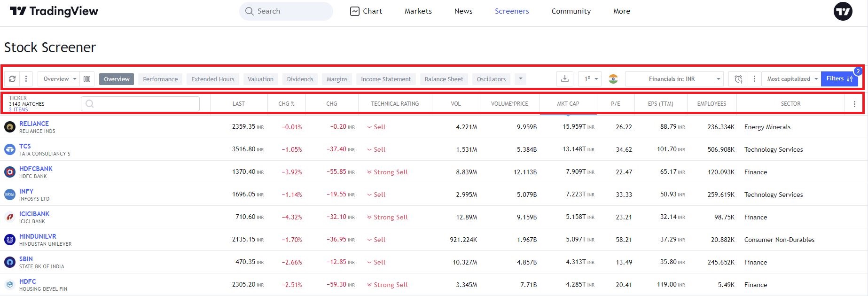
Task: Switch to the Balance Sheet tab
Action: click(x=444, y=79)
